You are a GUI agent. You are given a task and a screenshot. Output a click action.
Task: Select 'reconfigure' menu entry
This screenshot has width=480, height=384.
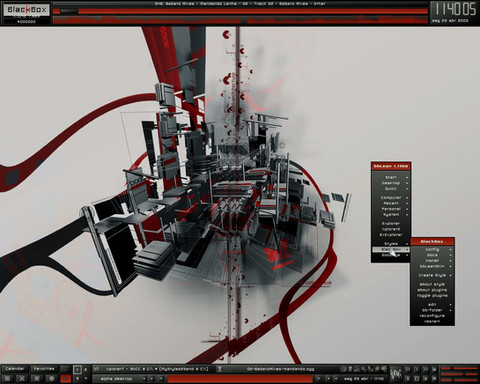point(432,315)
